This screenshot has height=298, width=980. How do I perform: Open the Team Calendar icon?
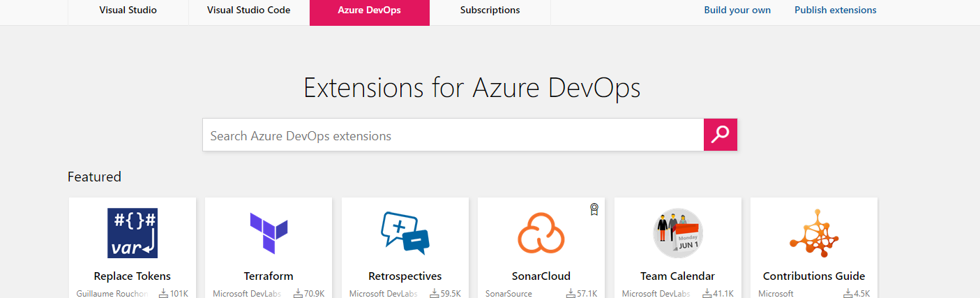[x=678, y=233]
